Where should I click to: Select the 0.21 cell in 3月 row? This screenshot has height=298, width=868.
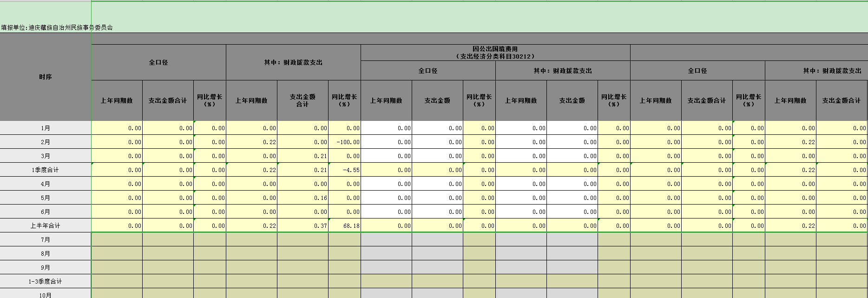tap(302, 156)
